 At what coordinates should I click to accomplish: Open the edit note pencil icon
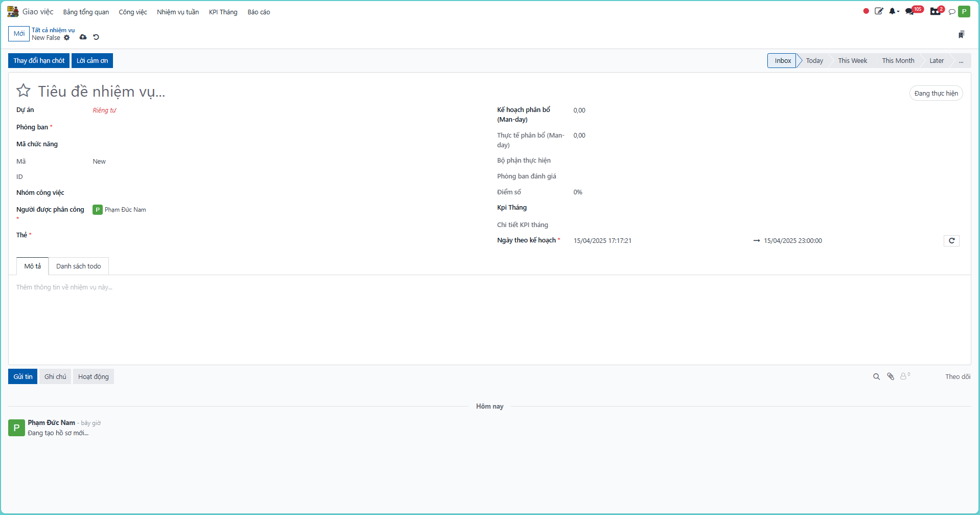[879, 11]
